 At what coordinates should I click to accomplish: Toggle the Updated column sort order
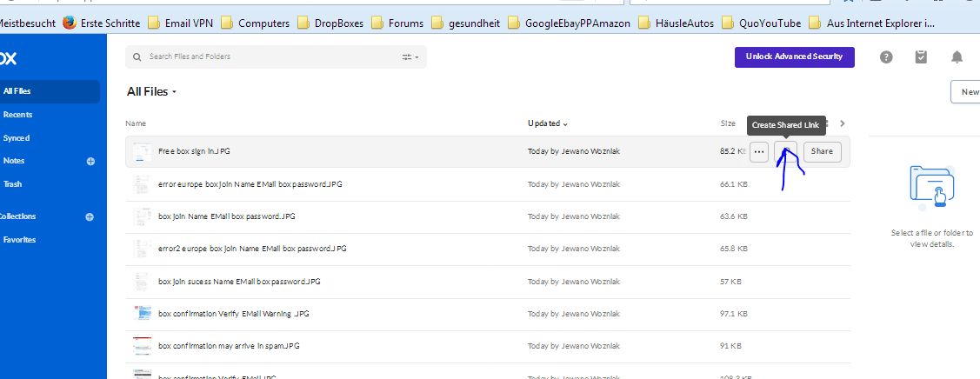coord(548,123)
